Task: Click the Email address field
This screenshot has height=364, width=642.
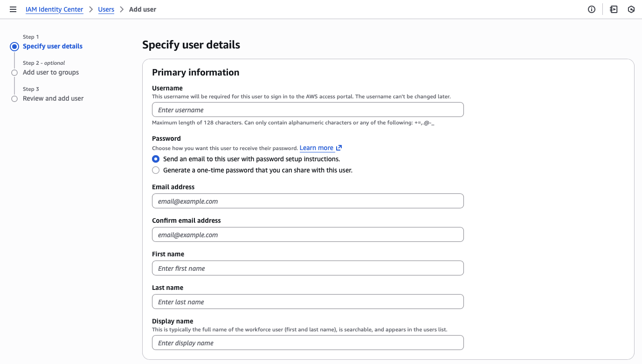Action: coord(307,201)
